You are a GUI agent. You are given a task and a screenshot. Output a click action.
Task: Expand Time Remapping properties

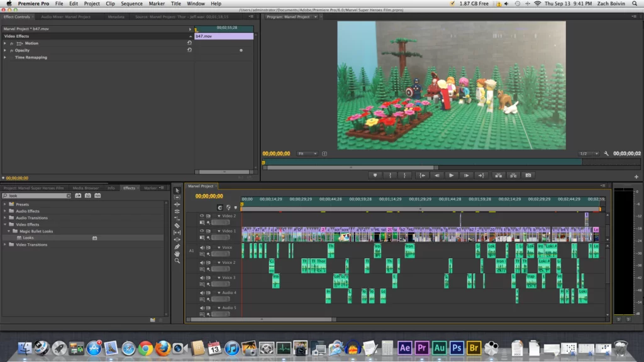click(x=5, y=57)
